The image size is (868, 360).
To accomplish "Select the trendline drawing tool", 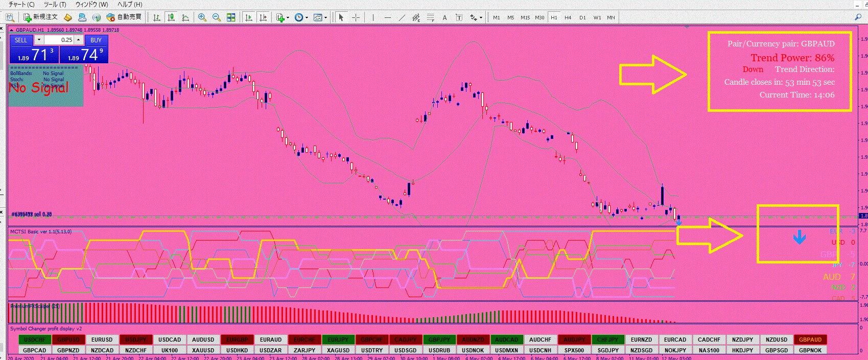I will [402, 17].
